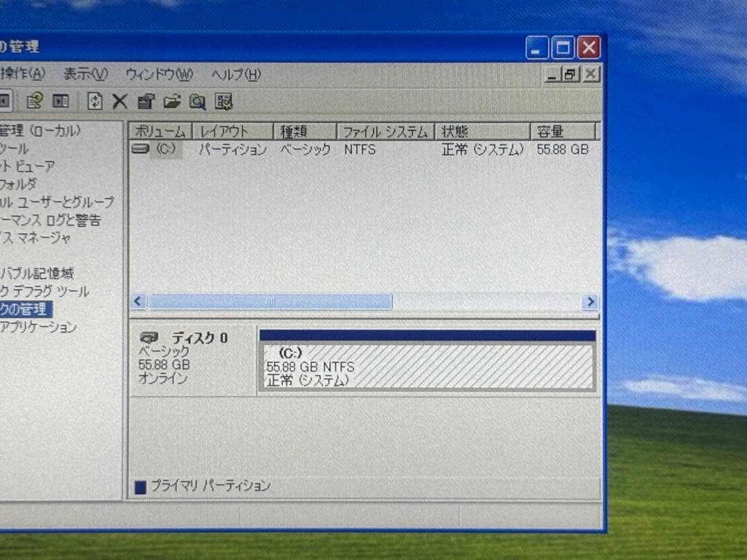Close the management window with red X
The height and width of the screenshot is (560, 747).
tap(589, 48)
